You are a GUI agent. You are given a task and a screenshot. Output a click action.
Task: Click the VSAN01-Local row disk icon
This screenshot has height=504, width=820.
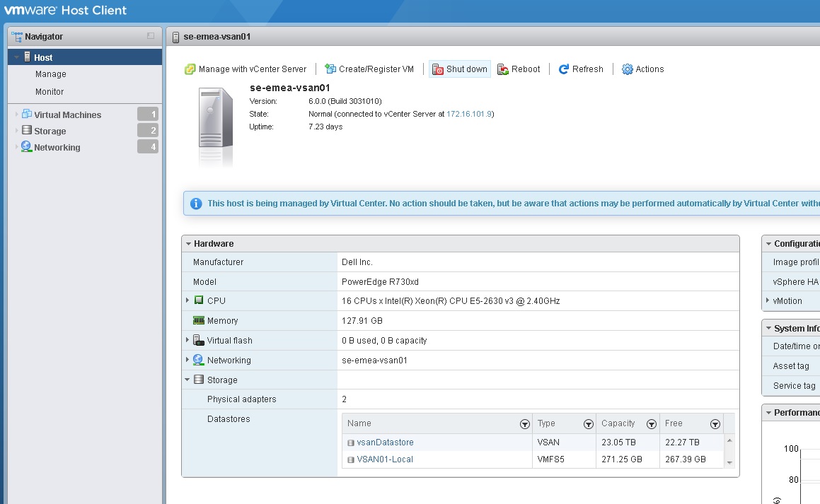click(351, 460)
